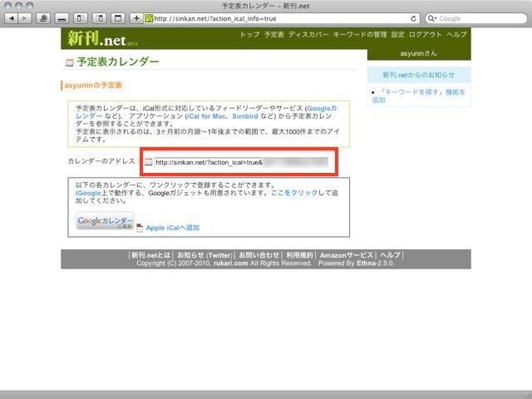This screenshot has width=532, height=399.
Task: Click the 新刊.net logo
Action: pyautogui.click(x=103, y=38)
